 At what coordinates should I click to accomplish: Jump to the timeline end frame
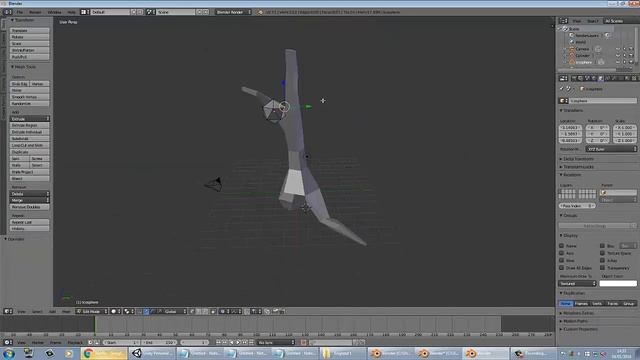tap(251, 342)
